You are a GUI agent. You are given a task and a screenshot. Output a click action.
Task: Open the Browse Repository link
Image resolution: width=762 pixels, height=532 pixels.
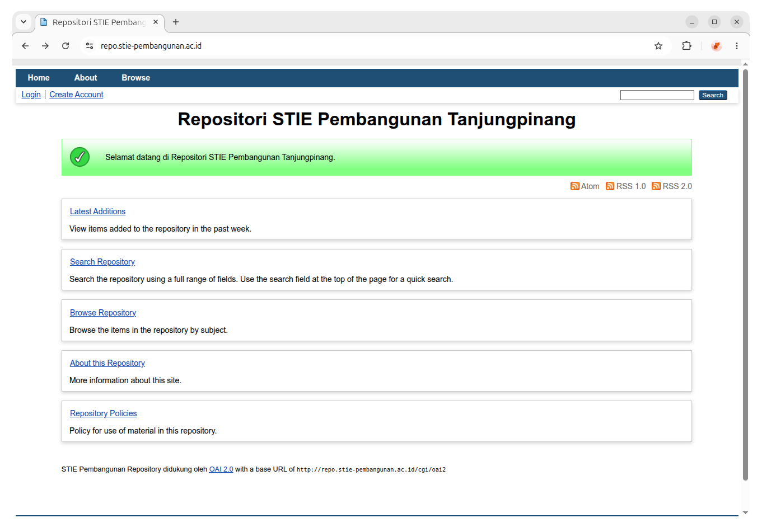(x=103, y=313)
